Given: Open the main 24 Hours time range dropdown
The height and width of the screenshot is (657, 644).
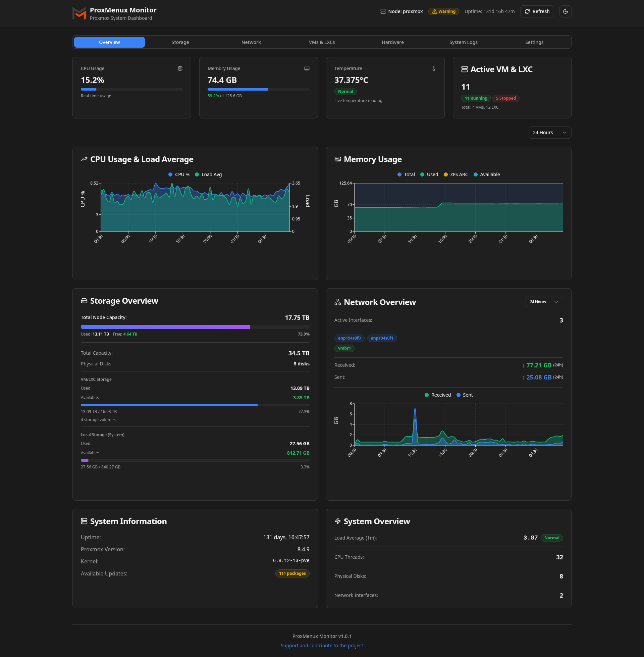Looking at the screenshot, I should coord(550,133).
